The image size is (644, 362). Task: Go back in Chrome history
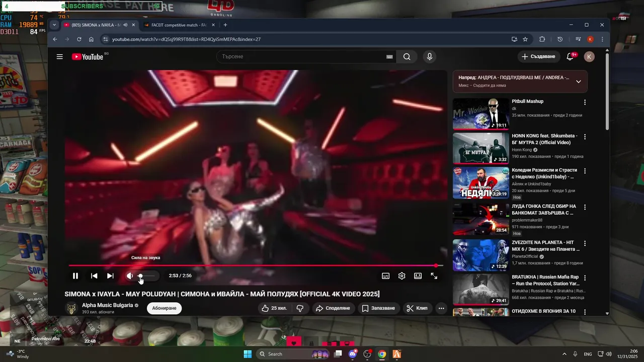(x=55, y=39)
